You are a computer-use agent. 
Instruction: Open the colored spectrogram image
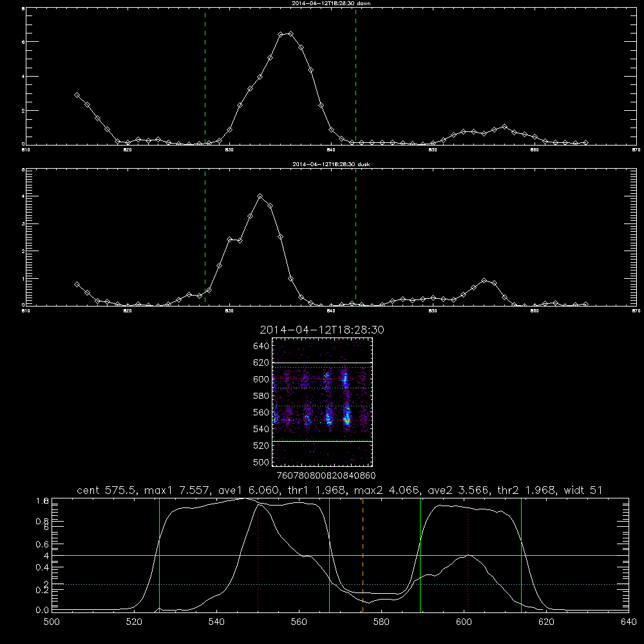pos(323,402)
